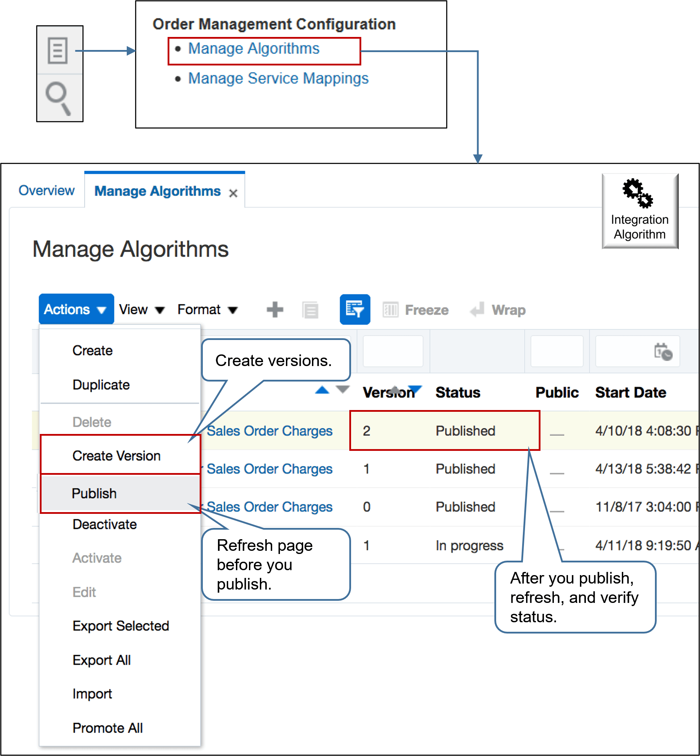Click the magnifying glass search icon

pos(58,98)
